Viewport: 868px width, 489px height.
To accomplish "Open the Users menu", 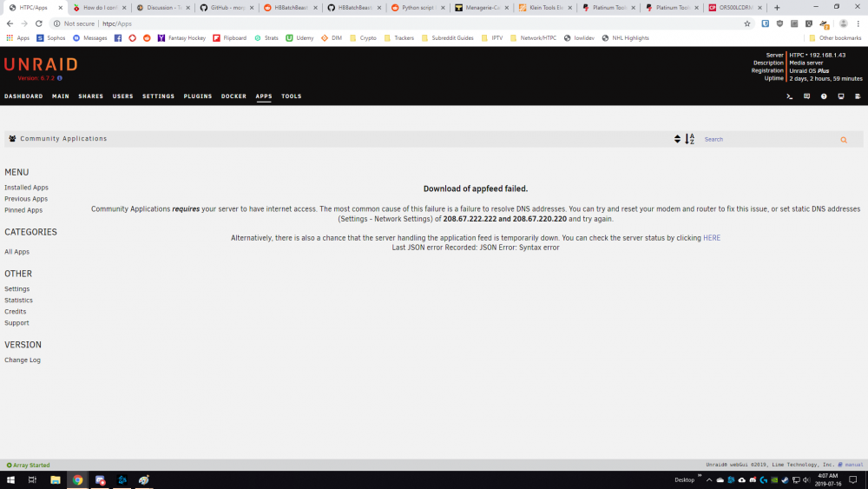I will pyautogui.click(x=123, y=96).
